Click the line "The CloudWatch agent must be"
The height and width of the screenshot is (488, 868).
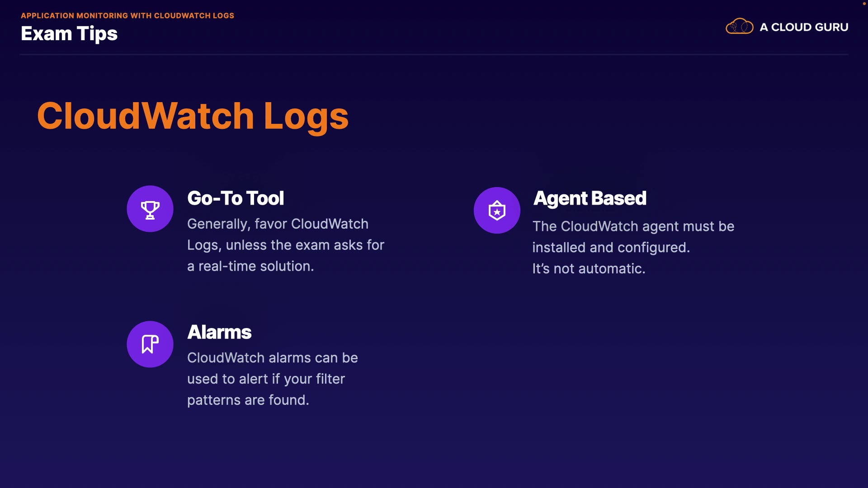click(x=633, y=226)
